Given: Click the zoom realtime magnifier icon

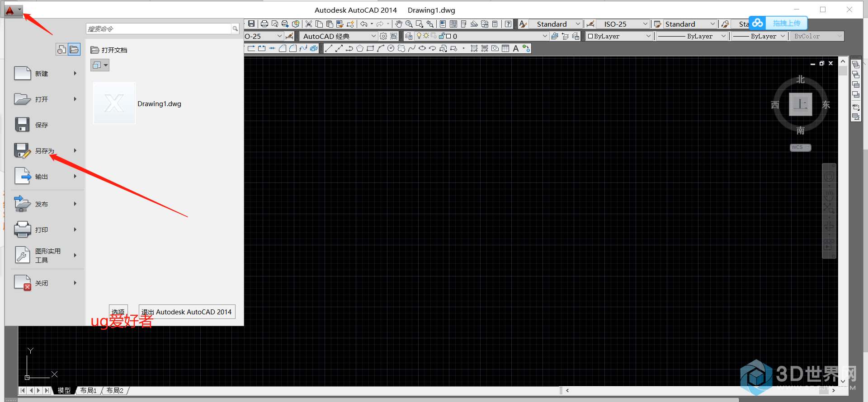Looking at the screenshot, I should 409,24.
